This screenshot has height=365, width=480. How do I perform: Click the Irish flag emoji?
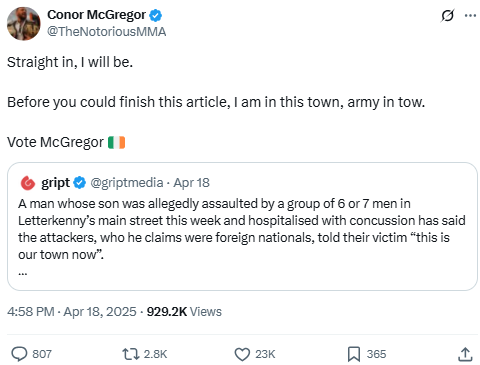[116, 142]
